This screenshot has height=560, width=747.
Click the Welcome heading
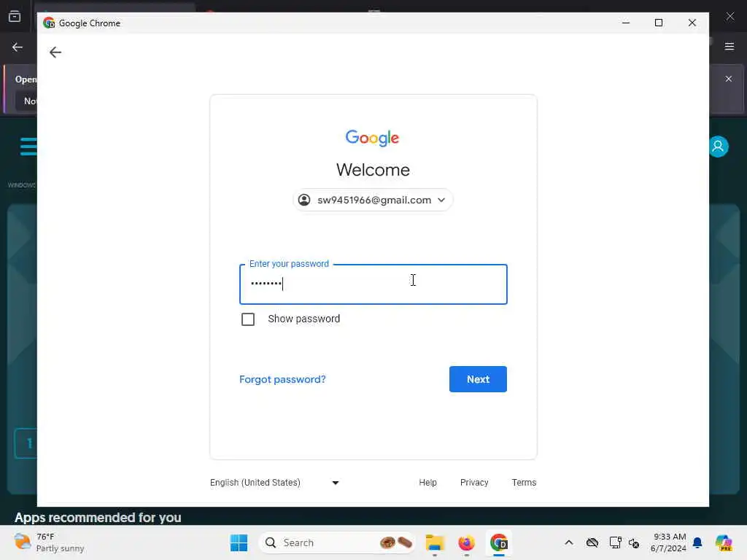pos(373,170)
